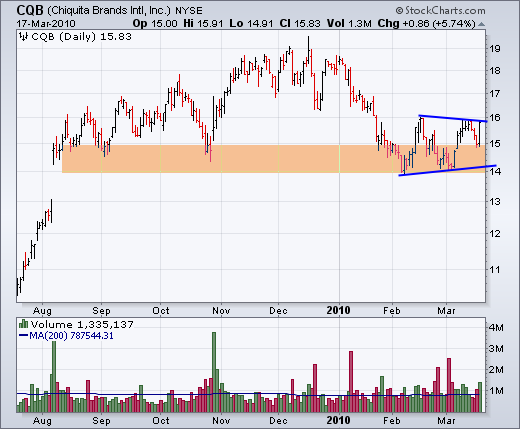Click the Feb label under price chart
520x429 pixels.
pyautogui.click(x=392, y=311)
